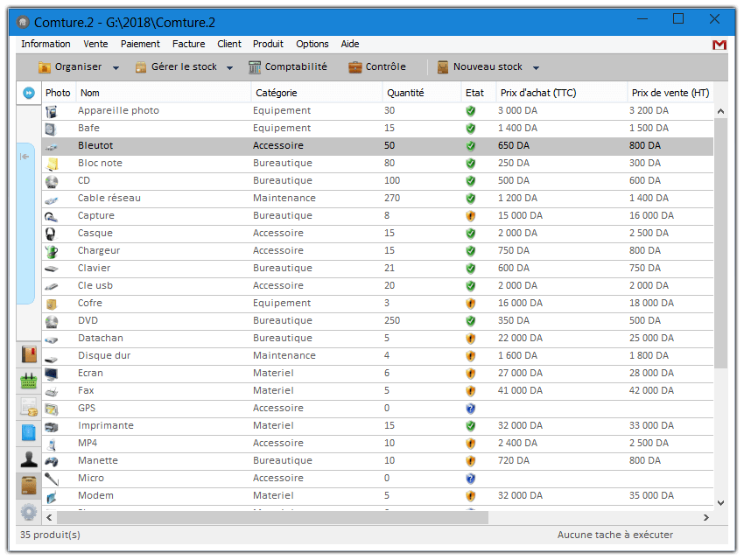Collapse the left panel using its arrow

coord(24,157)
